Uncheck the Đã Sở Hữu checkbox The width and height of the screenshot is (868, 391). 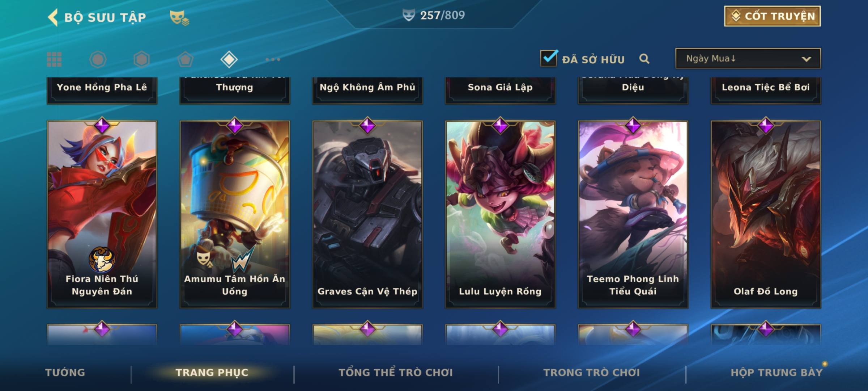[549, 58]
